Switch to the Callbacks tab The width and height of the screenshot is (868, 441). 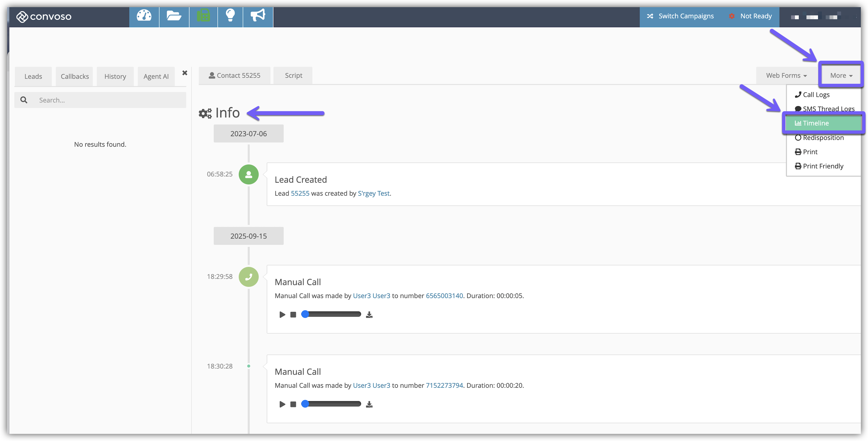tap(74, 77)
